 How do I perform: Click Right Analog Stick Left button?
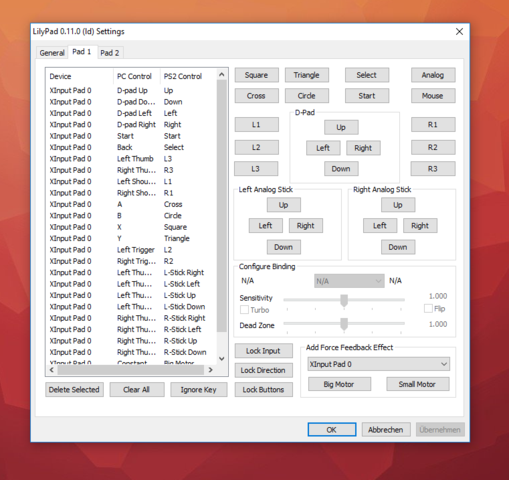coord(380,226)
